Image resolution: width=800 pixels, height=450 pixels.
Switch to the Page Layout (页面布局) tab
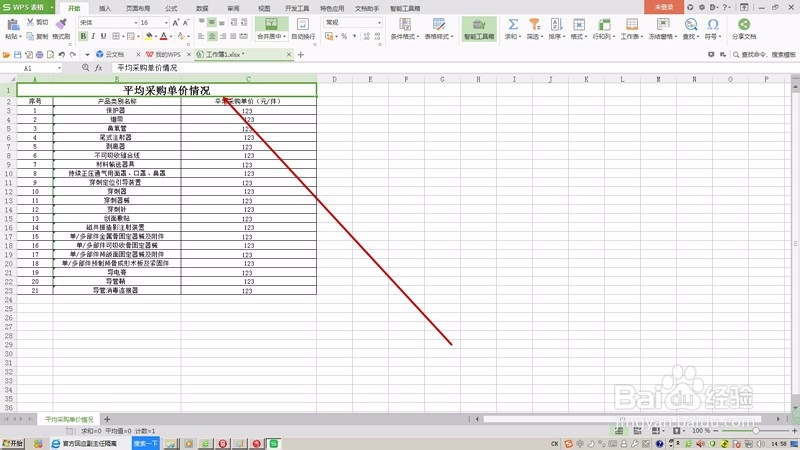pos(138,9)
